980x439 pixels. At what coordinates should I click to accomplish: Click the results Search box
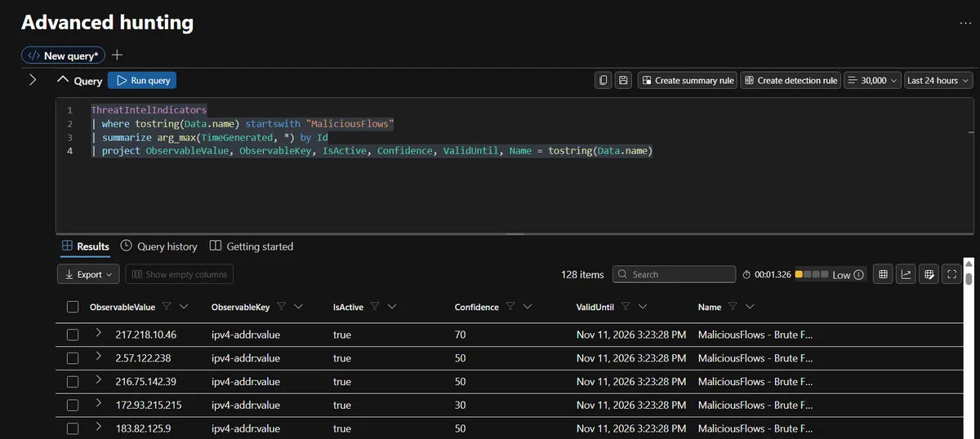point(674,275)
